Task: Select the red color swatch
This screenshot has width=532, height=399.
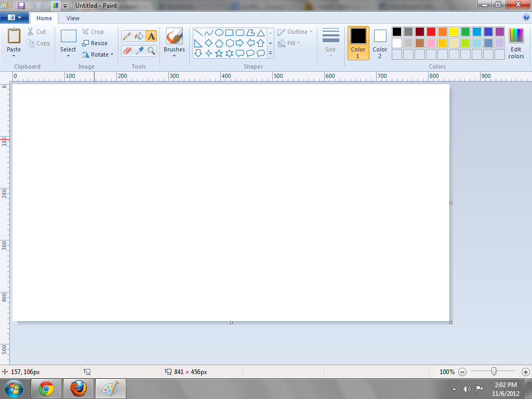Action: coord(431,31)
